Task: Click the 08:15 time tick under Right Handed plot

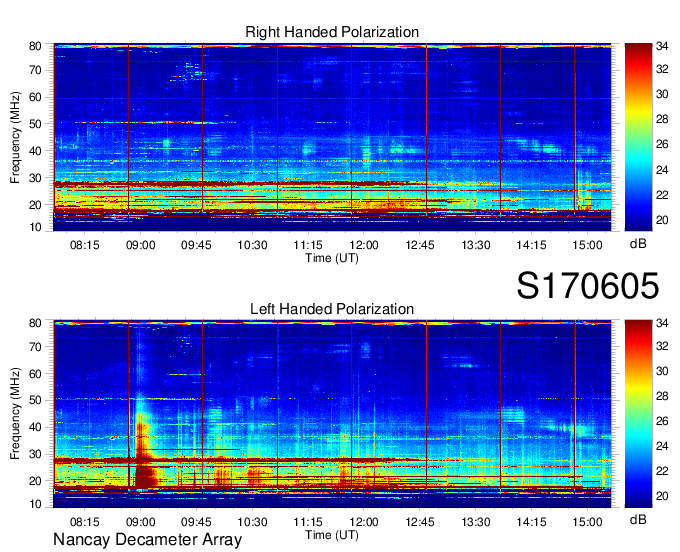Action: [x=85, y=245]
